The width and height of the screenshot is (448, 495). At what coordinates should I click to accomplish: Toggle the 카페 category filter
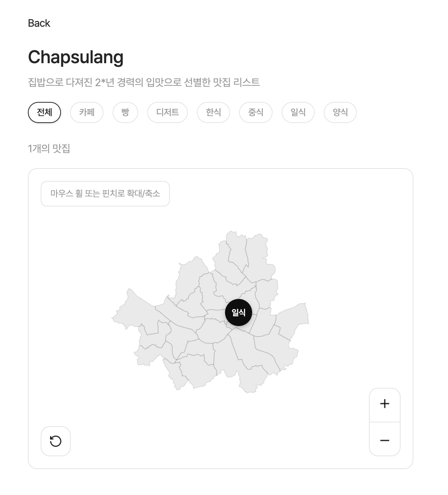point(87,112)
